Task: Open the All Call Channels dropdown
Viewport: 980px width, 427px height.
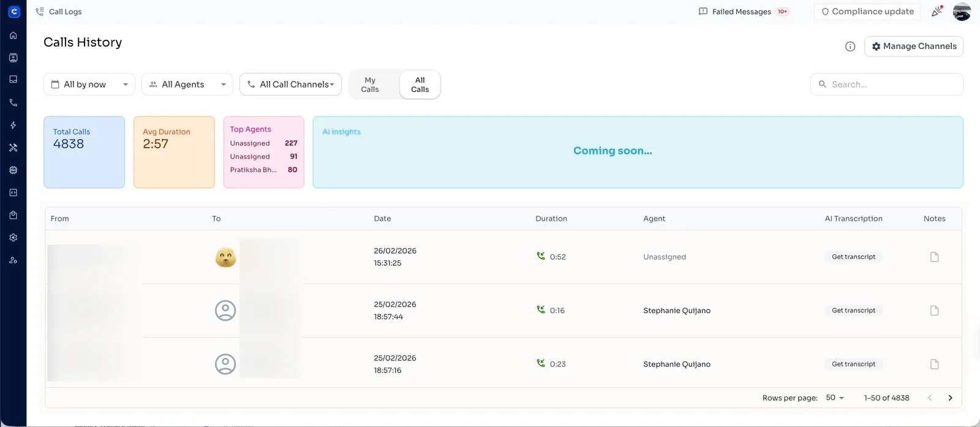Action: [290, 85]
